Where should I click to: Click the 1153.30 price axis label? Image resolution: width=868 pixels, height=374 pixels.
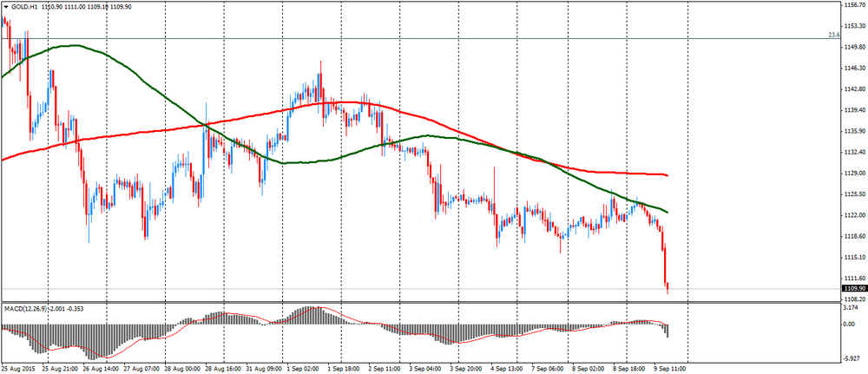(855, 26)
